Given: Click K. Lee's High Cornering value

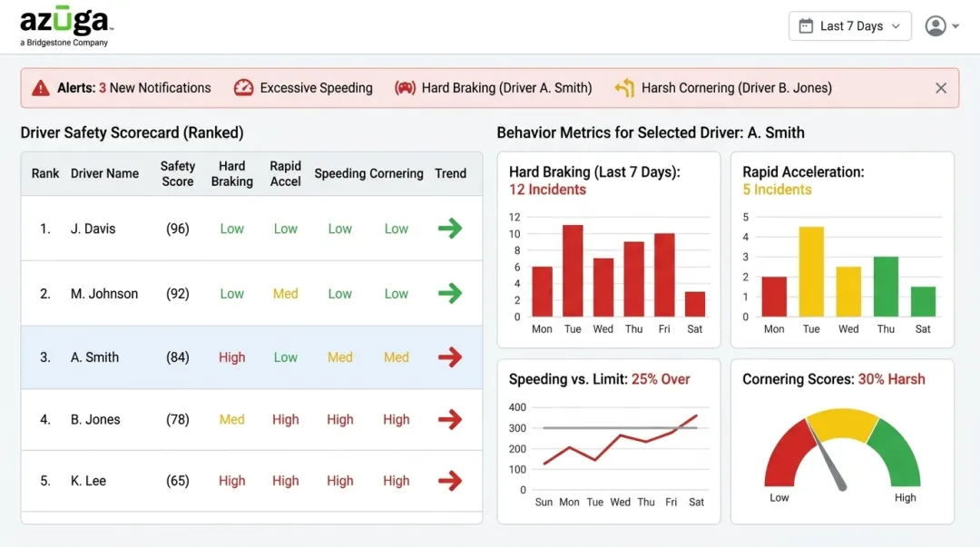Looking at the screenshot, I should (397, 481).
